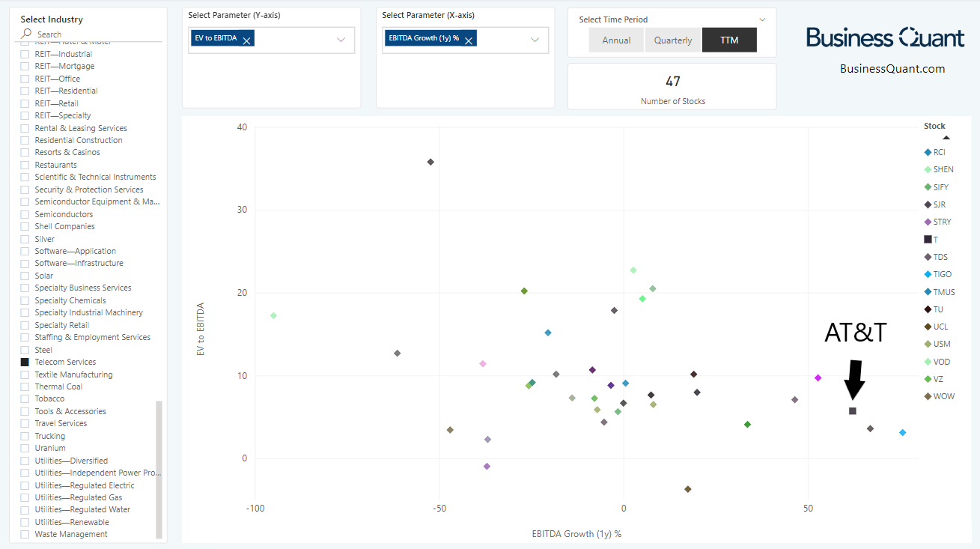Image resolution: width=980 pixels, height=549 pixels.
Task: Check the Solar industry checkbox
Action: (x=25, y=276)
